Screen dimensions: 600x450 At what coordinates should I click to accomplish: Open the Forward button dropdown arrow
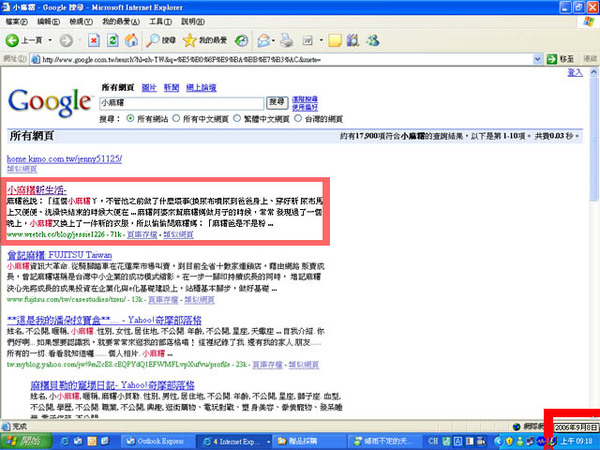[x=79, y=40]
